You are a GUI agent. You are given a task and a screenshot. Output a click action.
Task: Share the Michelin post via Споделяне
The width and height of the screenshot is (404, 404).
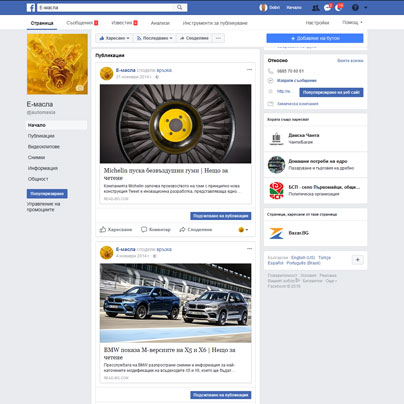(196, 230)
